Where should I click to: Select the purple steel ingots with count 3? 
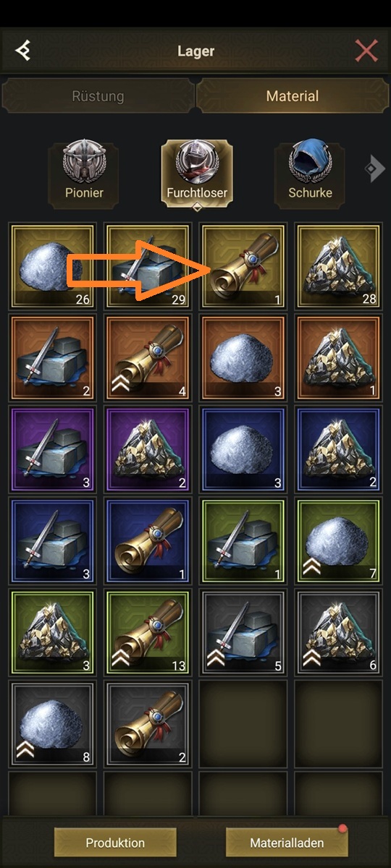tap(51, 448)
